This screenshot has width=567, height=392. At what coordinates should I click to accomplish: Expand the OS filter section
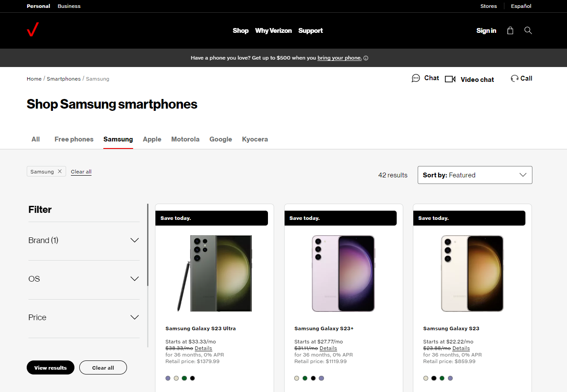click(x=84, y=279)
